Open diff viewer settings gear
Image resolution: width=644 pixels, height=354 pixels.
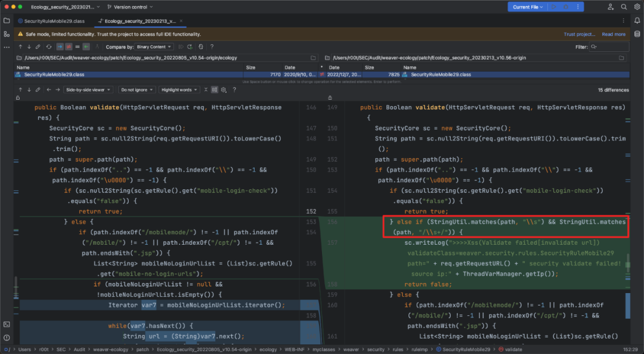point(224,90)
